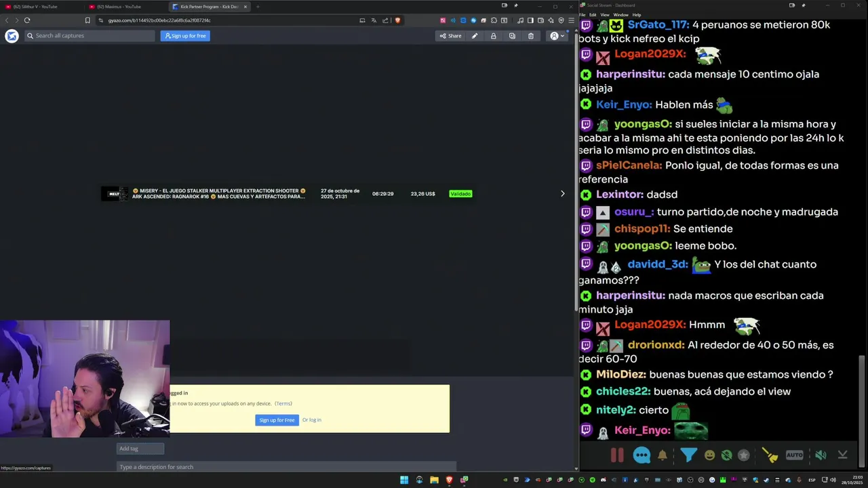The height and width of the screenshot is (488, 868).
Task: Focus the Search all captures field
Action: [x=90, y=36]
